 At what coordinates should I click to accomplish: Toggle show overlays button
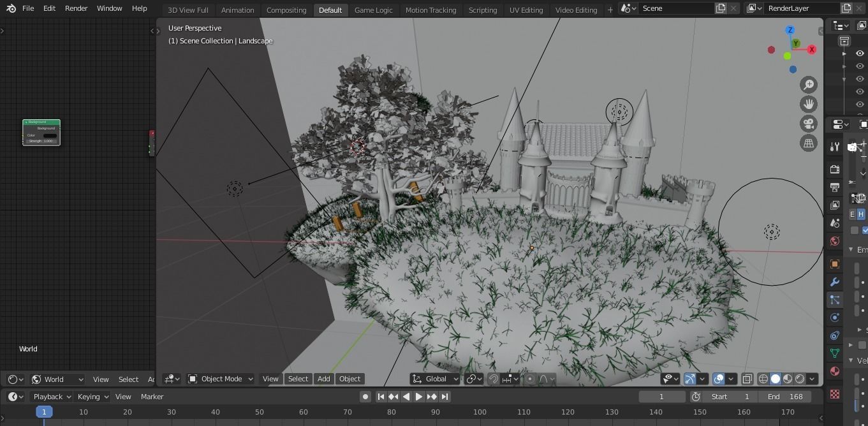[x=719, y=379]
